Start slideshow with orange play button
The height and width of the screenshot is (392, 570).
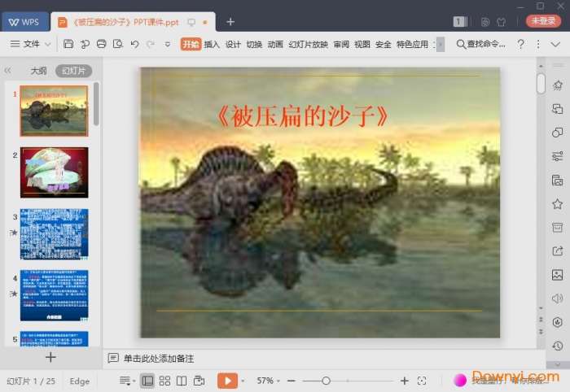(227, 381)
